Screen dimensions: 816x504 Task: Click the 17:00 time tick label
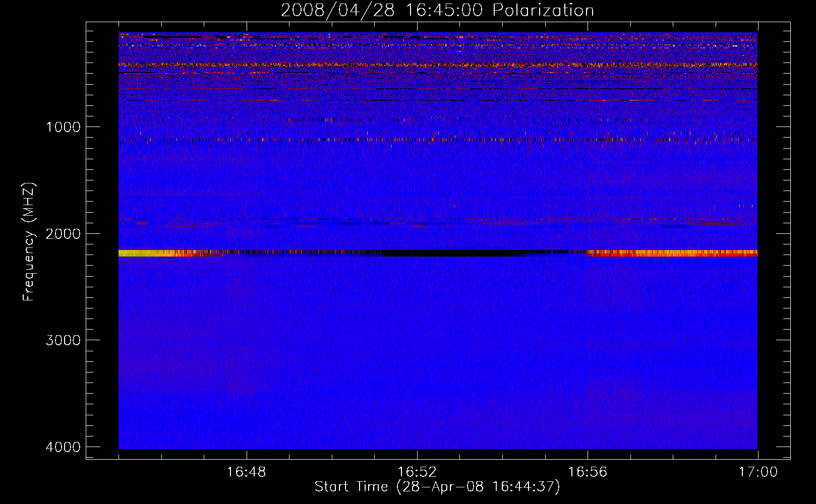(758, 472)
